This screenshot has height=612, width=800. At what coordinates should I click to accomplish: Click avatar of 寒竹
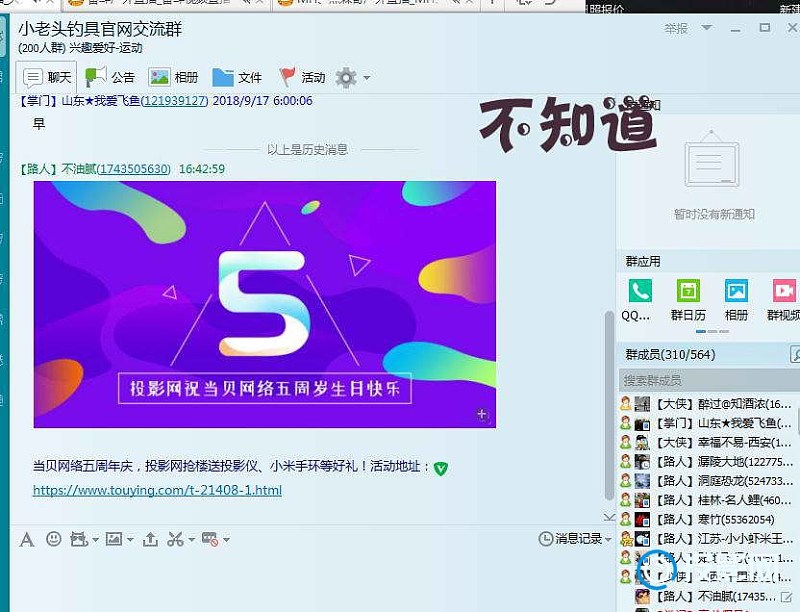(x=642, y=519)
